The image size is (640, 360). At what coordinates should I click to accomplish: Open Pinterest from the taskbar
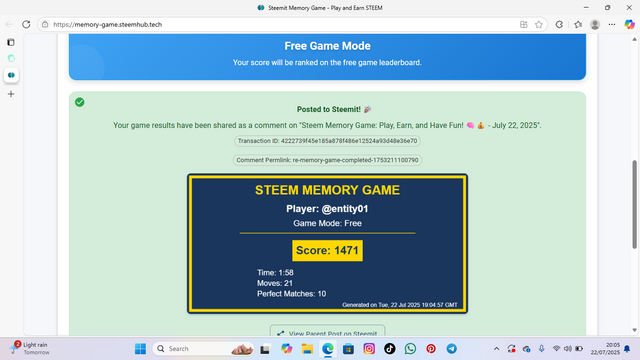coord(431,349)
